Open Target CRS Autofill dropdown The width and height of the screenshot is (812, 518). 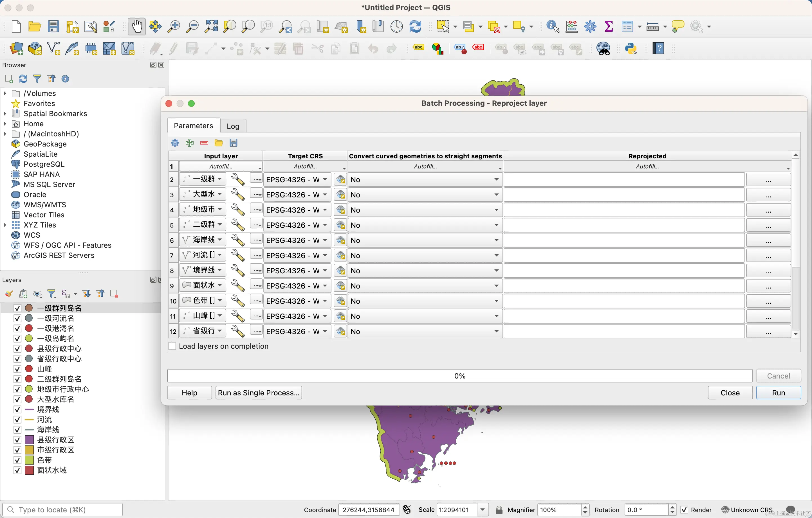[x=305, y=166]
